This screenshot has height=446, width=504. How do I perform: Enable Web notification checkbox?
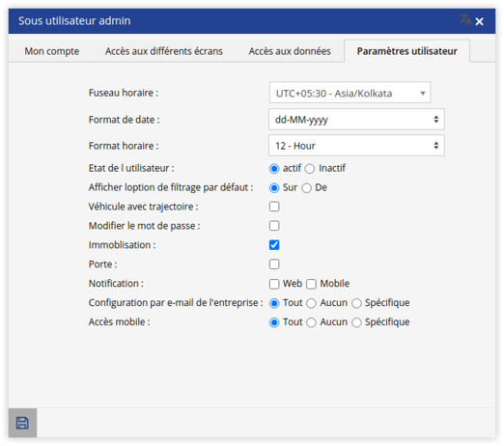(x=274, y=284)
